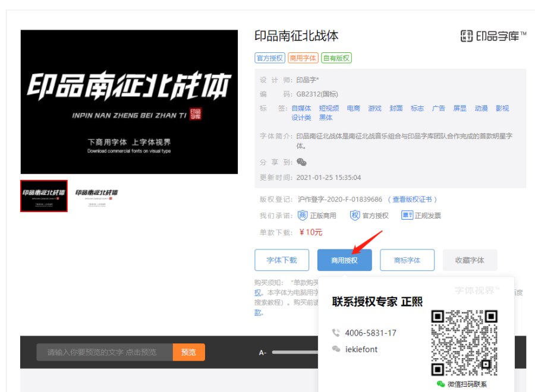Select the 黑体 tag
The width and height of the screenshot is (535, 392).
326,118
